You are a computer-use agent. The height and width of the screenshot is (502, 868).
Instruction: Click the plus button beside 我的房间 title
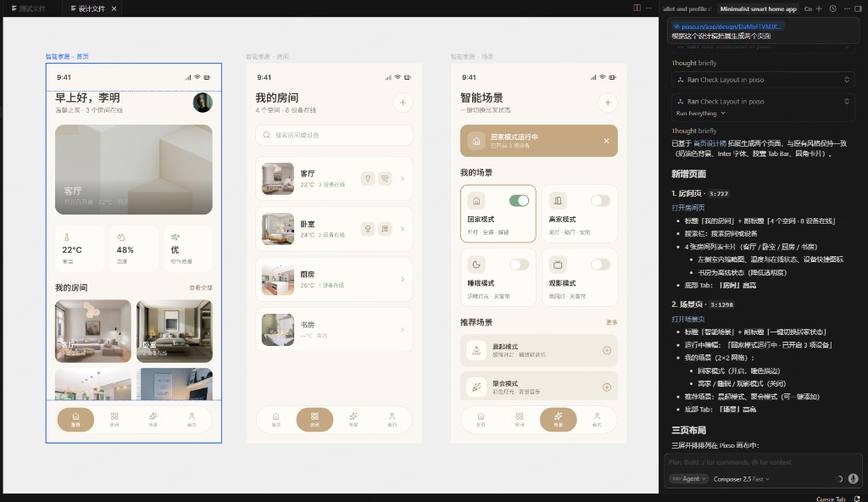403,103
